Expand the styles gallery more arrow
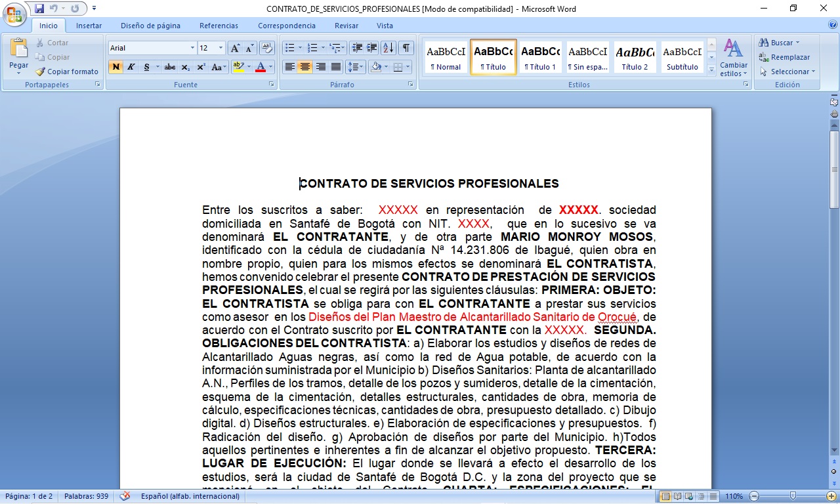840x504 pixels. 712,69
